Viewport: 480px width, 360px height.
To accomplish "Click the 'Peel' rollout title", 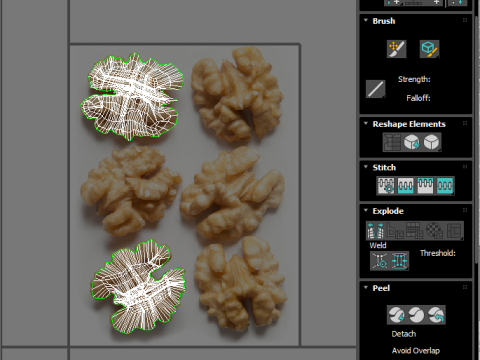I will [x=381, y=288].
